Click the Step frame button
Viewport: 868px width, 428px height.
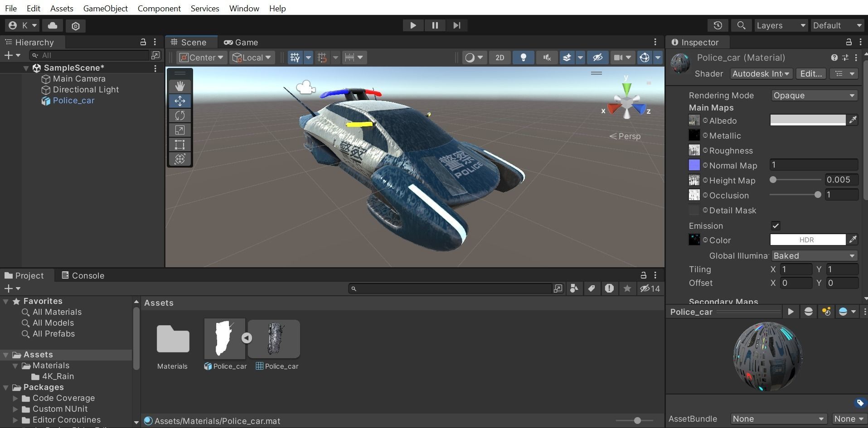456,25
